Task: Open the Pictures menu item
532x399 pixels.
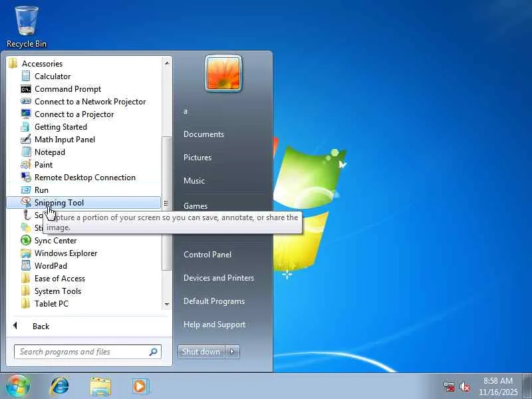Action: coord(198,158)
